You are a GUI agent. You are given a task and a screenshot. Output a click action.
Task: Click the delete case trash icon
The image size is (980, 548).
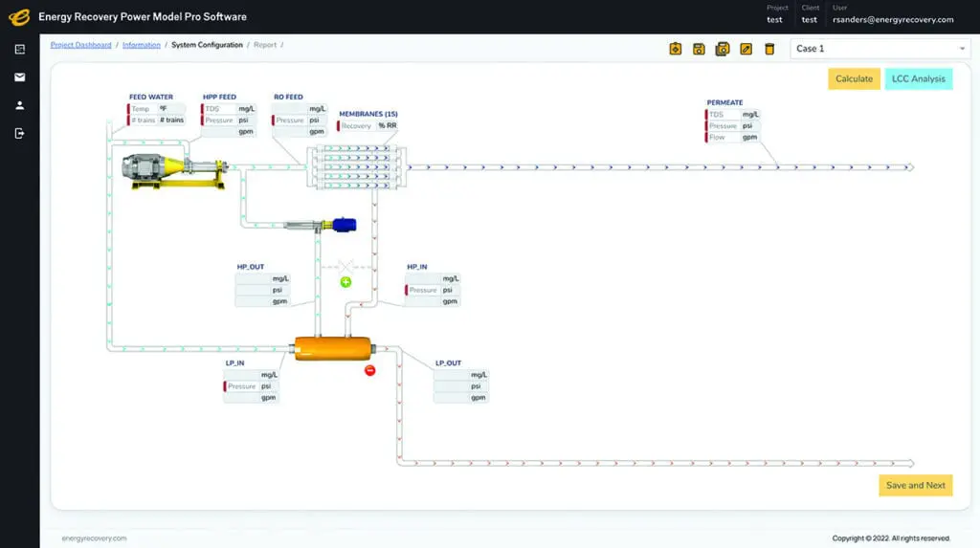[x=769, y=49]
